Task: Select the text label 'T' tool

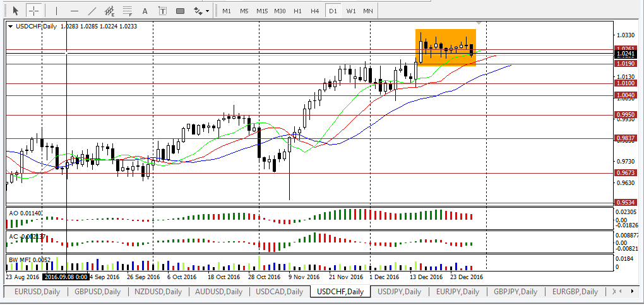Action: point(163,11)
